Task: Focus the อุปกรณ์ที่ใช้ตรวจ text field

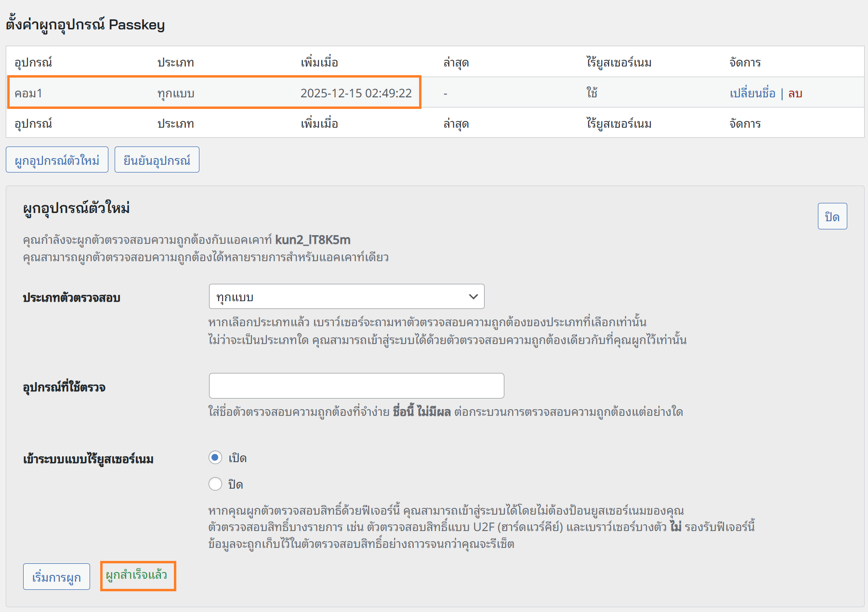Action: (x=356, y=386)
